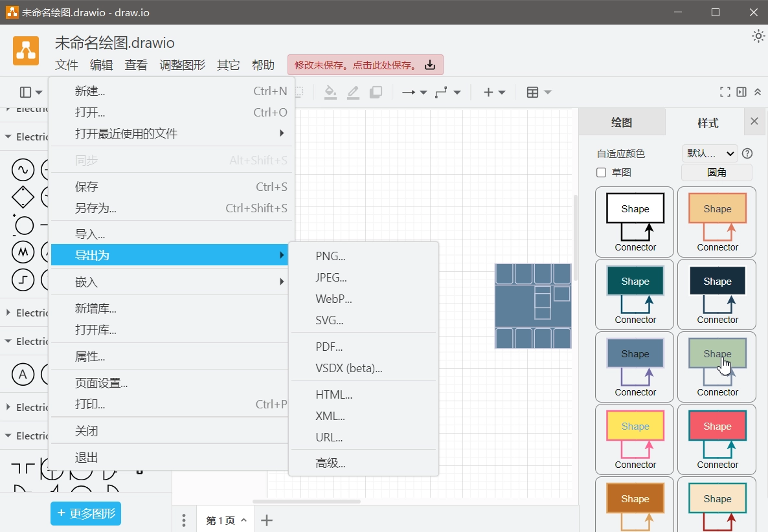Select the AC source sine wave symbol

click(23, 170)
